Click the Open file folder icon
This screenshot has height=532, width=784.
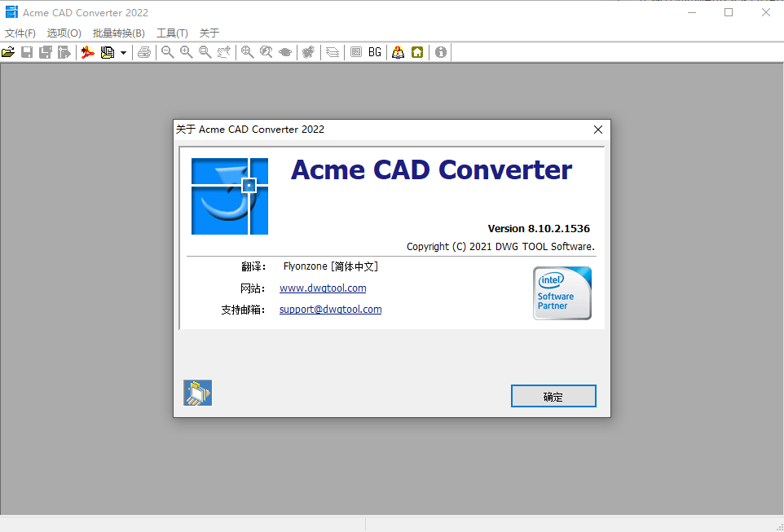(x=8, y=52)
